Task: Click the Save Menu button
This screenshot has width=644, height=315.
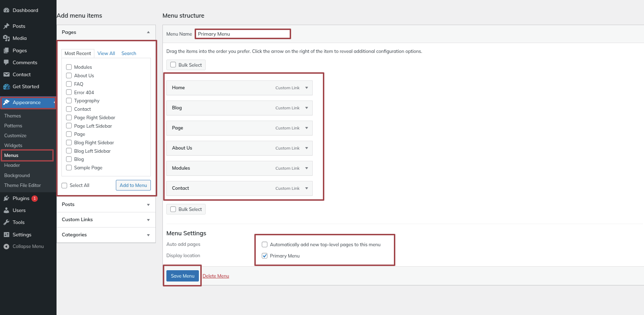Action: pos(183,276)
